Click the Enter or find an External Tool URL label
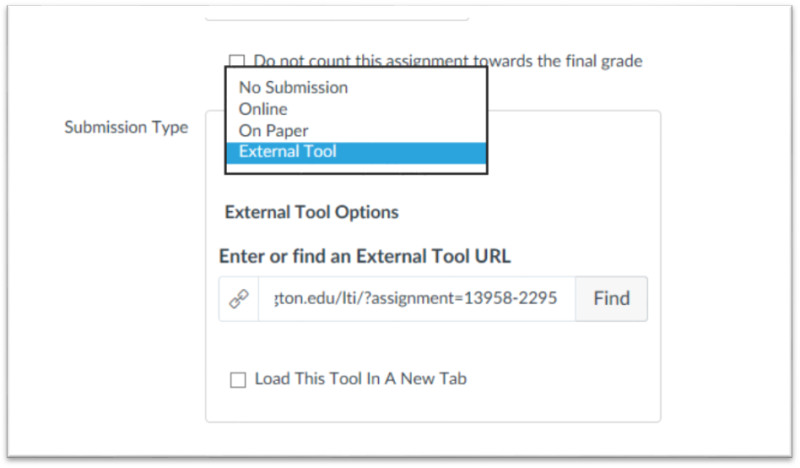800x468 pixels. (x=365, y=256)
